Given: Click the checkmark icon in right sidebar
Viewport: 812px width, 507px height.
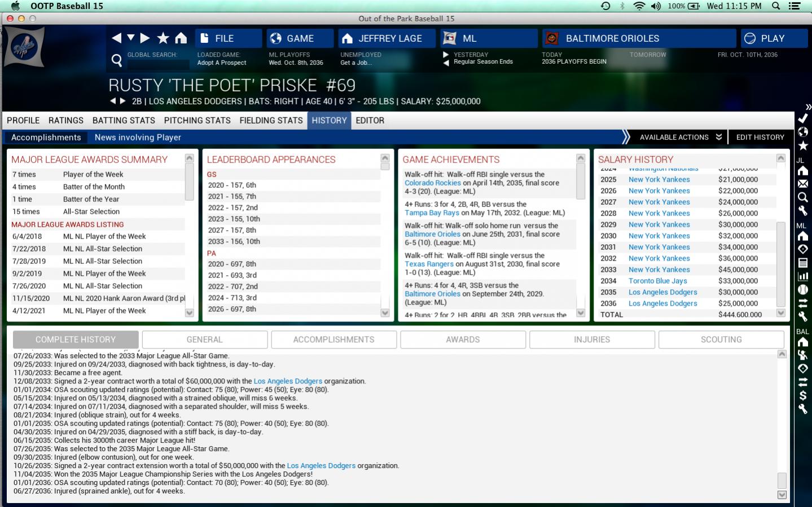Looking at the screenshot, I should (802, 118).
